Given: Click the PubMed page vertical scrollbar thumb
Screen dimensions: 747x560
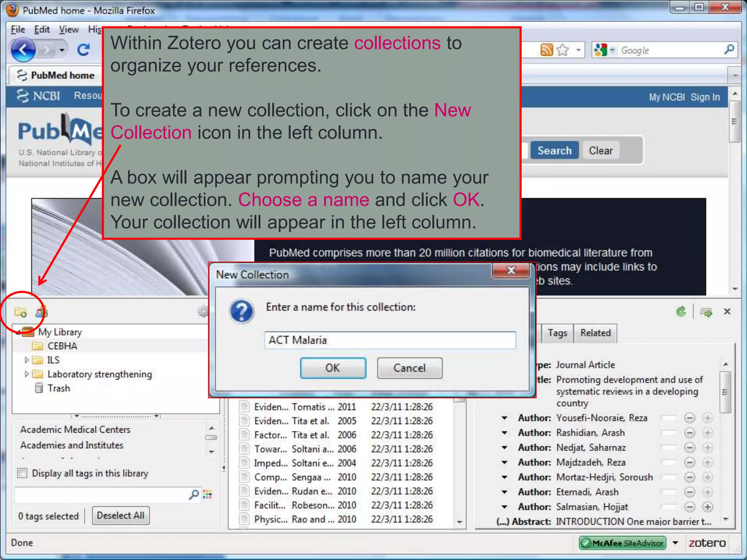Looking at the screenshot, I should (x=735, y=121).
